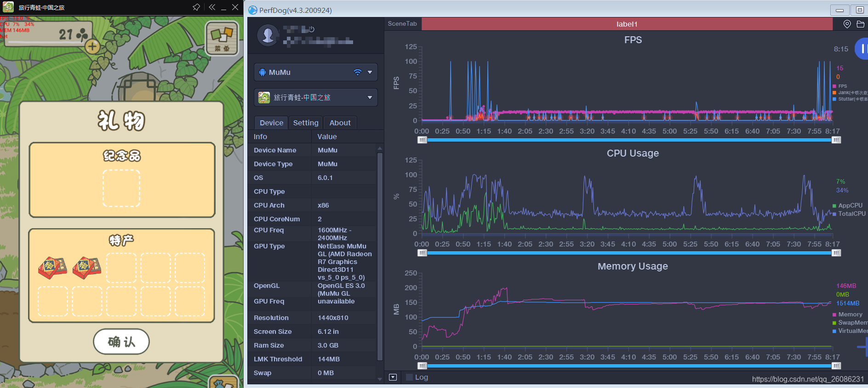Select the first red specialty item in 特产
The image size is (868, 388).
point(52,268)
